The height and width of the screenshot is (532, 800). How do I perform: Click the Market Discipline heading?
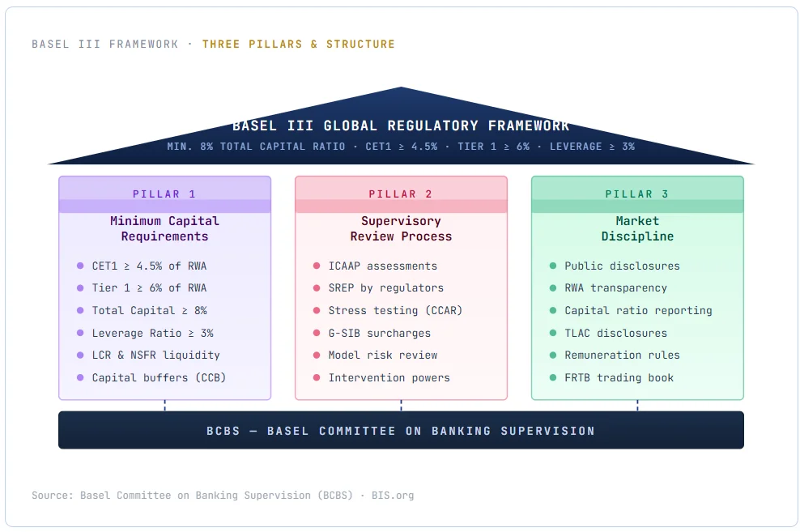point(637,228)
